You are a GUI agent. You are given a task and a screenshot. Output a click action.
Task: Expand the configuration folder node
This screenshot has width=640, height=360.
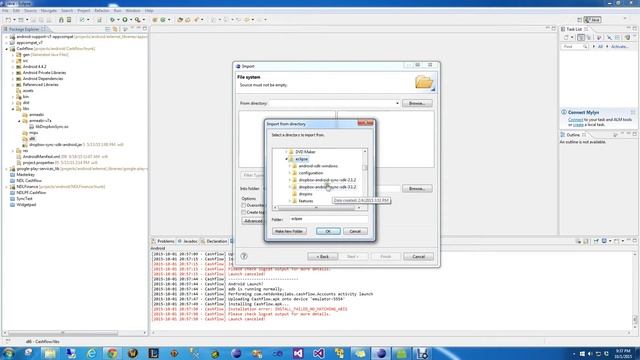click(290, 173)
